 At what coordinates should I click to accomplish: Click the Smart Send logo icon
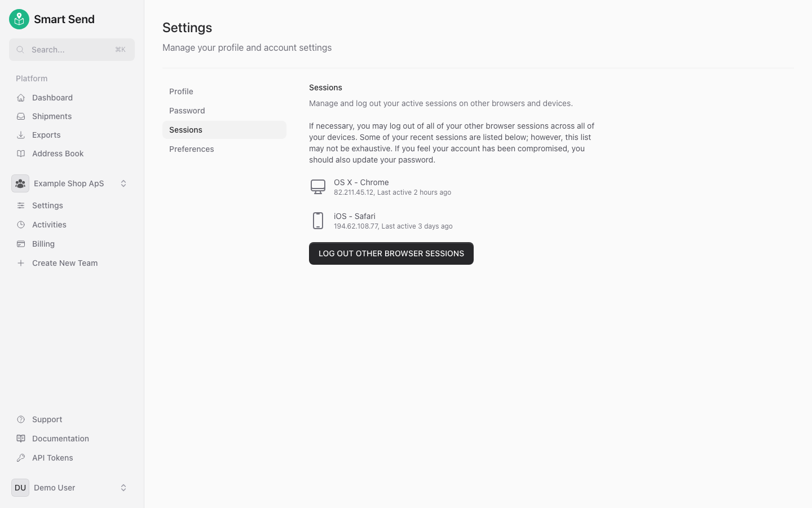click(x=19, y=19)
